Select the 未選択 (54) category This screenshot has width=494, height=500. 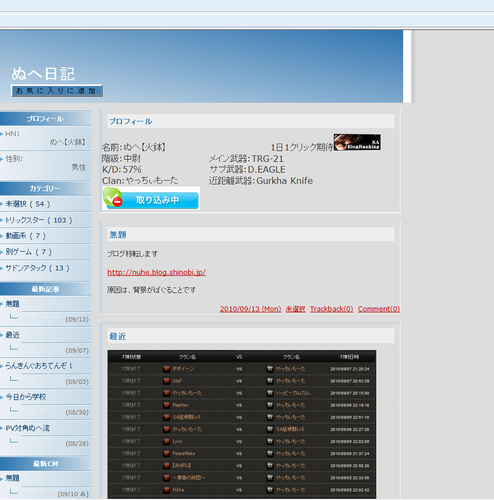click(x=28, y=204)
